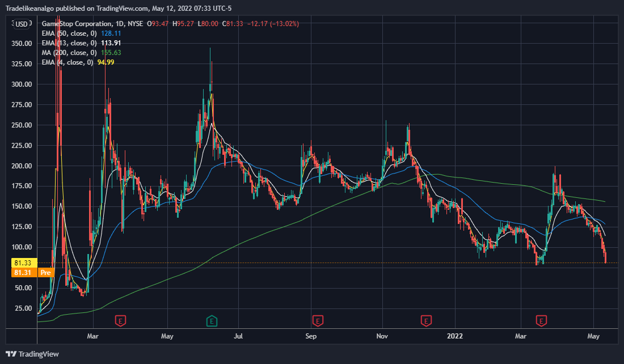Click the high value H95.27
This screenshot has height=364, width=624.
click(183, 24)
